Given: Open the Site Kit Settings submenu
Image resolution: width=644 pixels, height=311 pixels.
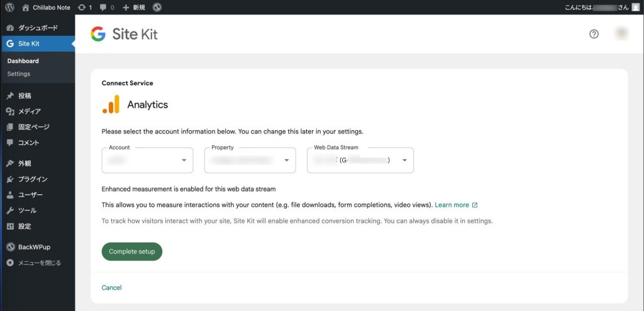Looking at the screenshot, I should [19, 74].
